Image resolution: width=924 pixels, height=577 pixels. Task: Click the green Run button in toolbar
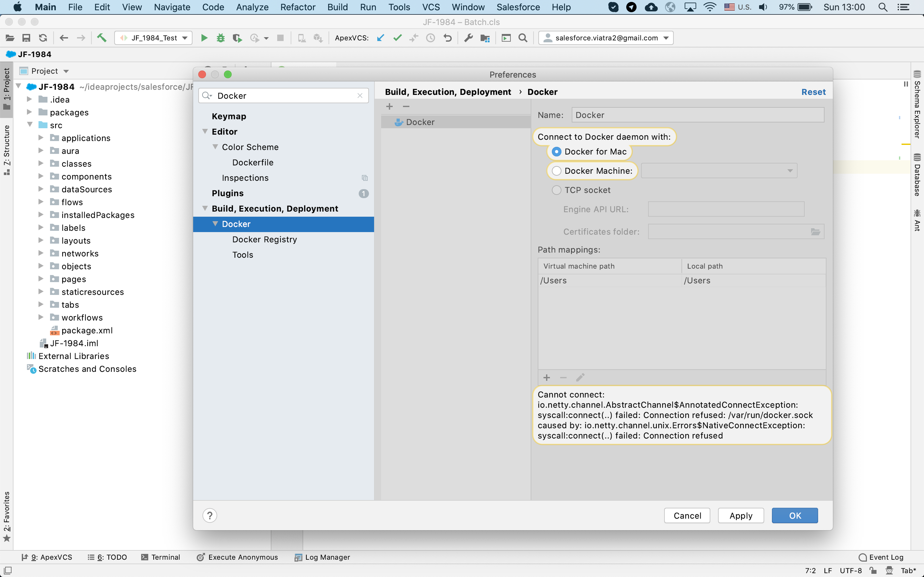click(204, 38)
